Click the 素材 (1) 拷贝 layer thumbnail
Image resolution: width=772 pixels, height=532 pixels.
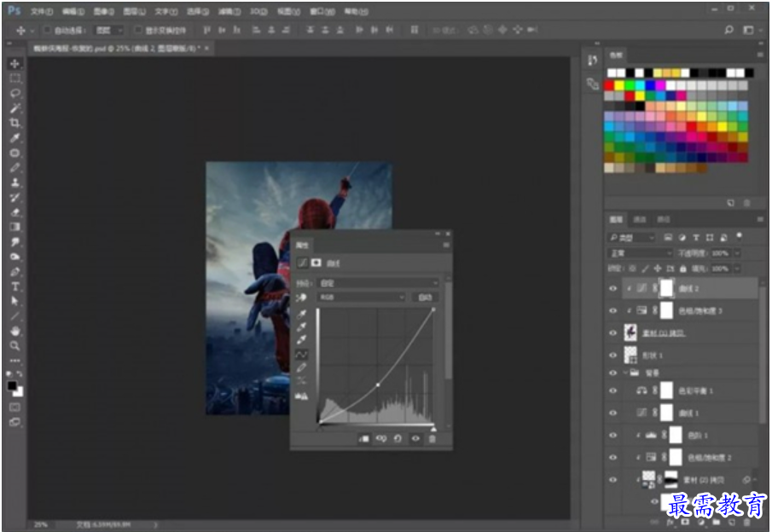[630, 332]
